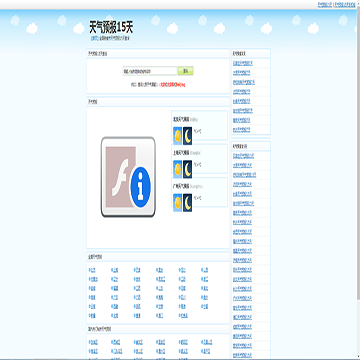Open the Guangzhou weather forecast heading link
Image resolution: width=360 pixels, height=360 pixels.
pyautogui.click(x=181, y=186)
